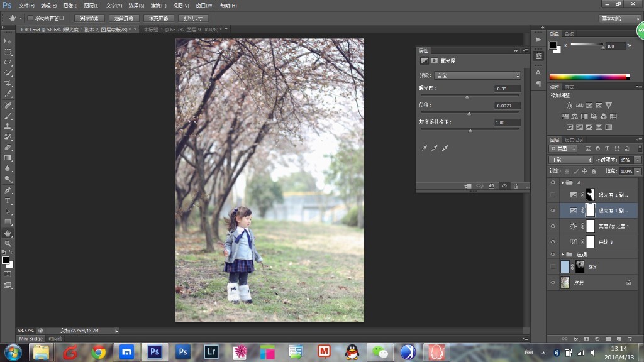Click the first options-bar button left of 适合屏幕
This screenshot has height=362, width=644.
click(89, 18)
